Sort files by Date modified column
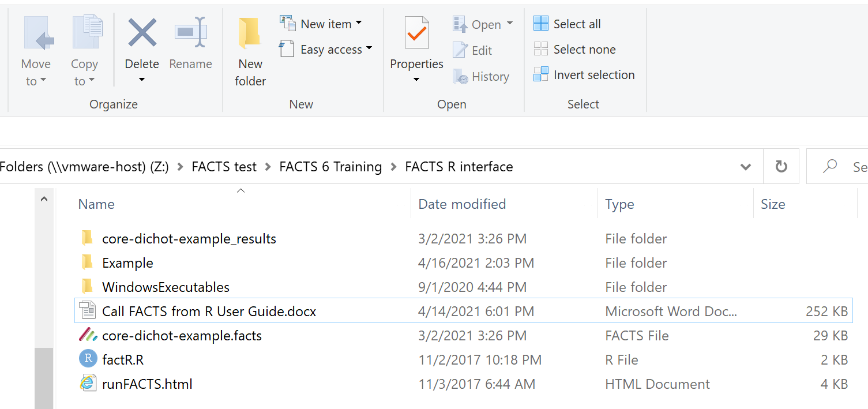The width and height of the screenshot is (868, 409). [x=462, y=204]
